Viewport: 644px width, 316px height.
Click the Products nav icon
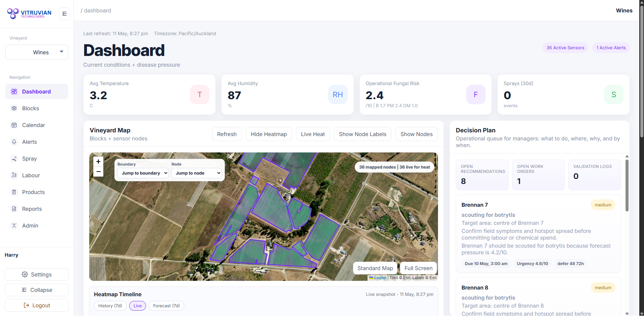tap(14, 192)
